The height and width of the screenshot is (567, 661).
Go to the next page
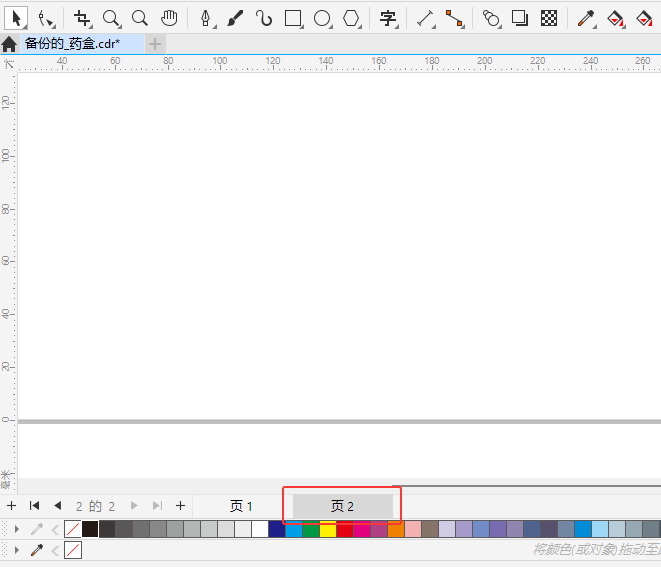134,505
